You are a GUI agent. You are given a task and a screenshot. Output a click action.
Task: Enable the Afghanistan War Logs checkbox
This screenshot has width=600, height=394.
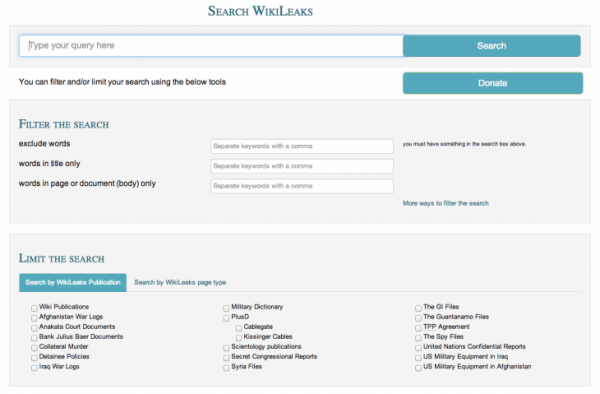click(34, 318)
